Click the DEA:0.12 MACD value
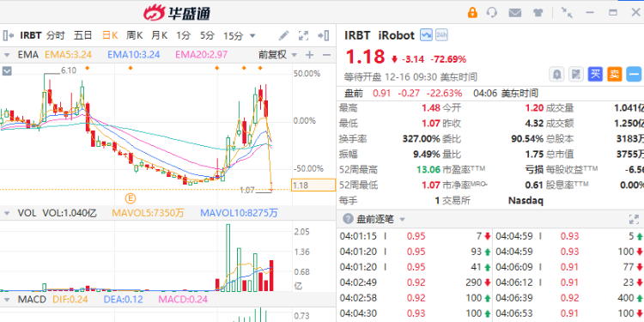This screenshot has height=322, width=644. 124,300
